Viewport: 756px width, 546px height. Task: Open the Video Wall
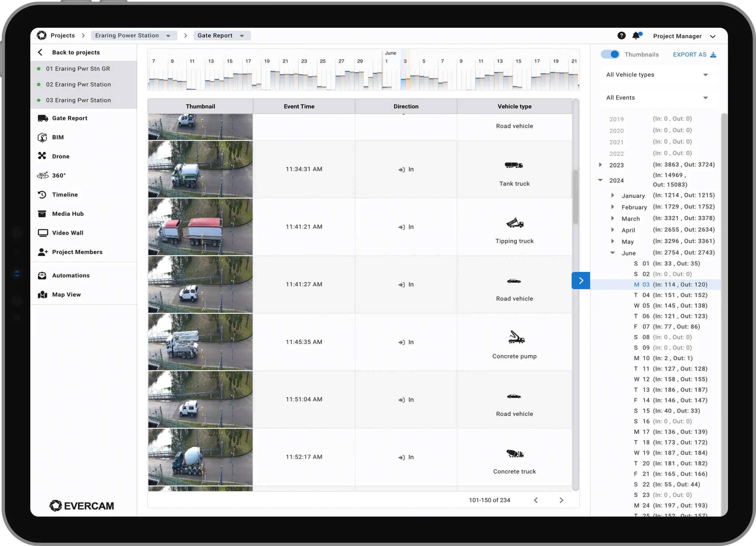click(67, 233)
